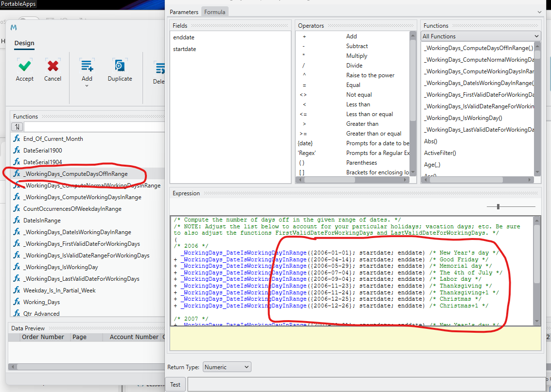
Task: Click the Functions list horizontal scrollbar
Action: (478, 179)
